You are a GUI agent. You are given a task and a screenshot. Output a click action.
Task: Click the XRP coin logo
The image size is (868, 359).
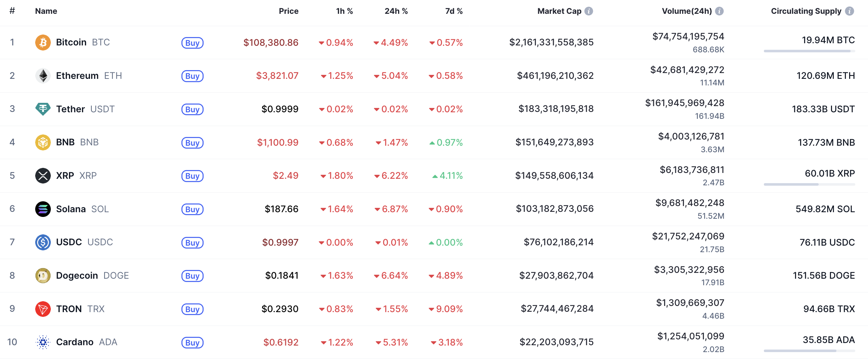tap(43, 176)
